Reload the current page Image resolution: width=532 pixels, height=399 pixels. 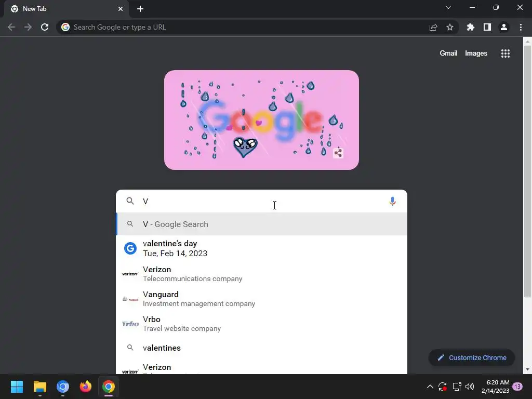[45, 27]
